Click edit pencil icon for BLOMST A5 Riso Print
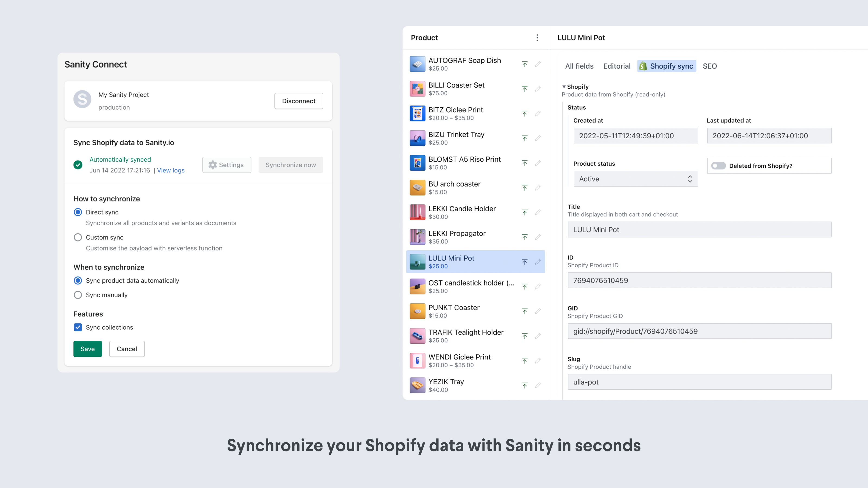 (x=538, y=163)
